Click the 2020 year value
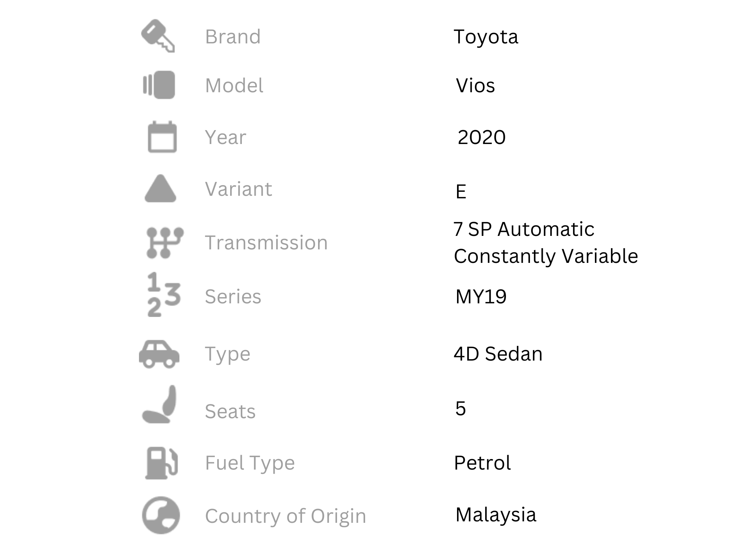 (481, 137)
